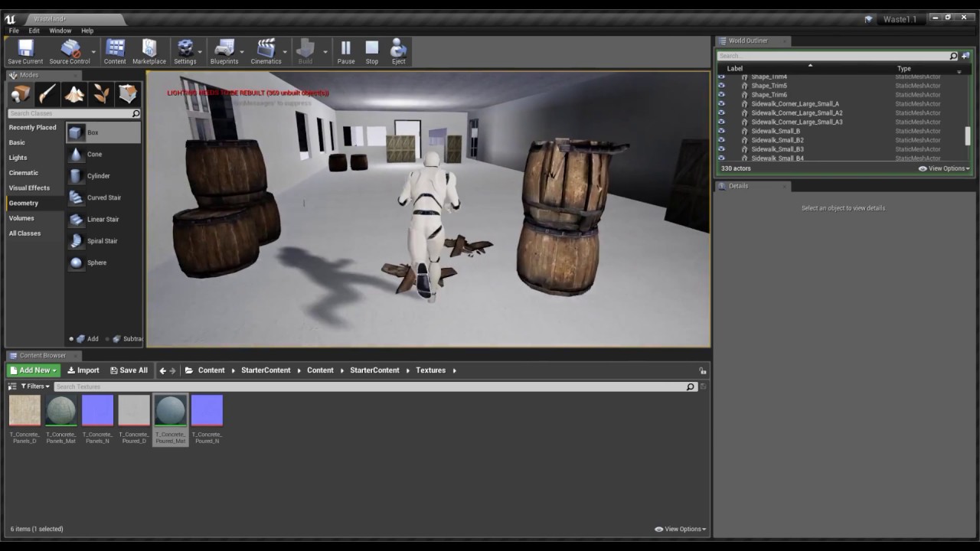Select the Box geometry brush
Image resolution: width=980 pixels, height=551 pixels.
(x=103, y=132)
